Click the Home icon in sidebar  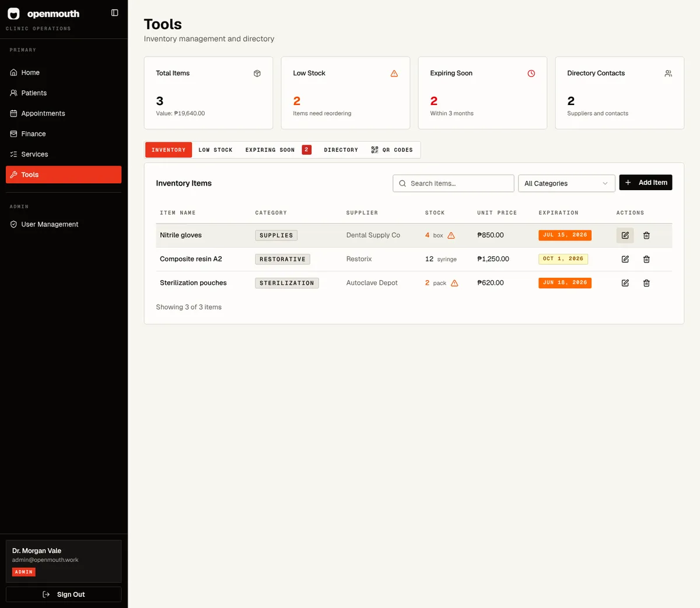click(13, 72)
